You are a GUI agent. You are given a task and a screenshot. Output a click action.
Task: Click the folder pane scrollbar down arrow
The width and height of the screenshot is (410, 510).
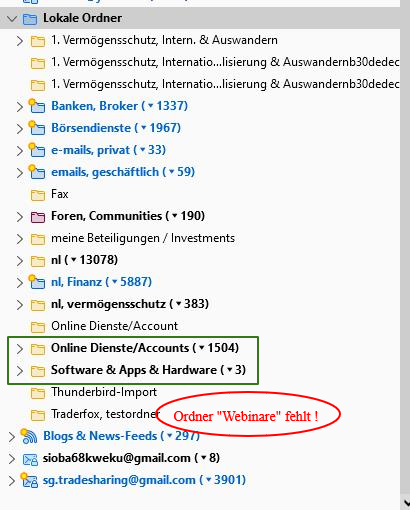tap(406, 503)
